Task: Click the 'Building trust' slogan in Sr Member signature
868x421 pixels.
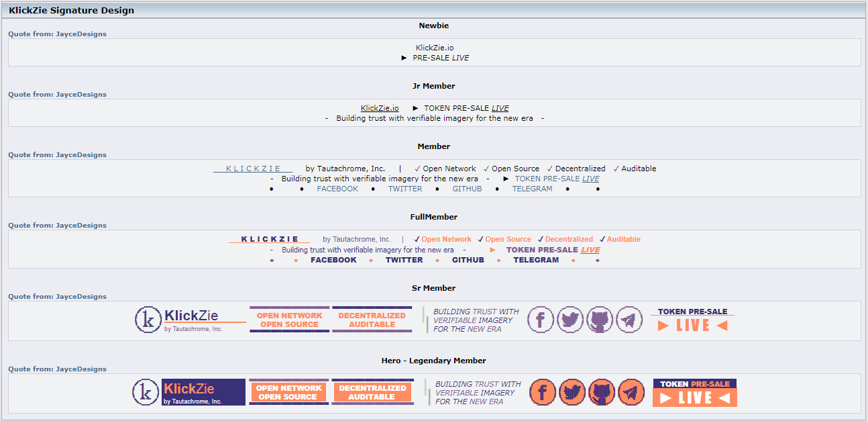Action: point(476,320)
